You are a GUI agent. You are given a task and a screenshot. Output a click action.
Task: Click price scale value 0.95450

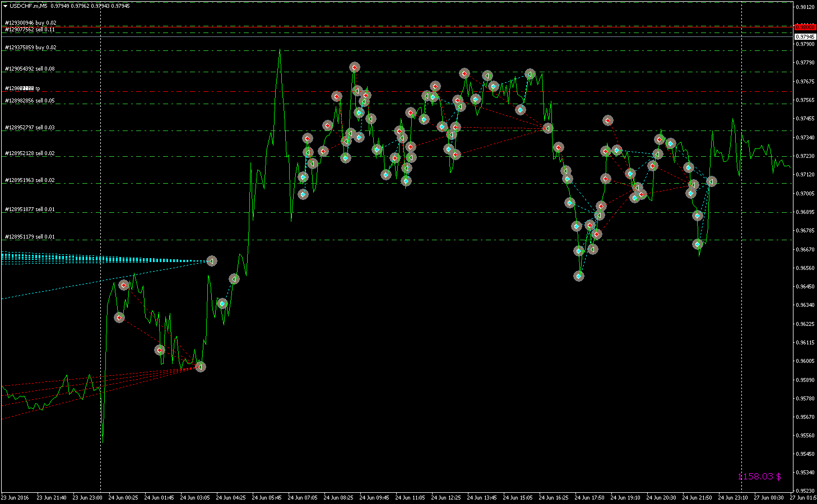point(806,454)
